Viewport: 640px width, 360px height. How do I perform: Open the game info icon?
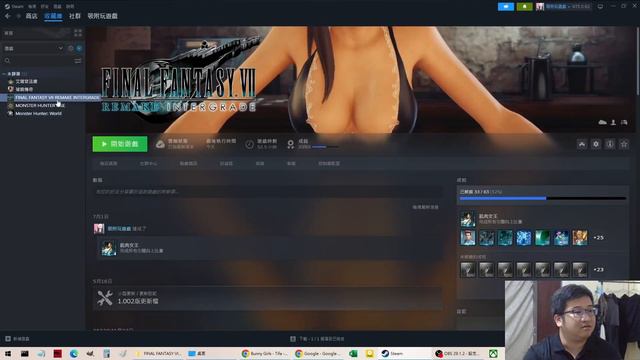tap(610, 144)
